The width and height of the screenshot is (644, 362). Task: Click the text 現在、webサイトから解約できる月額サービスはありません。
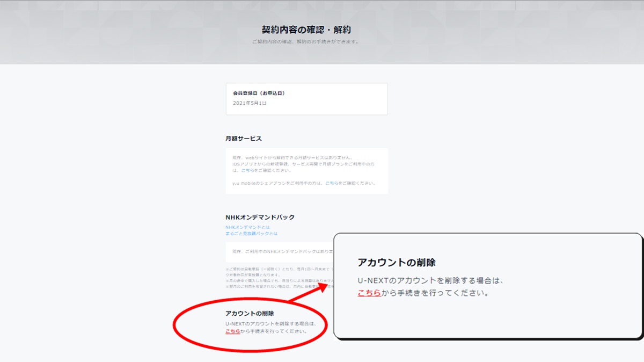(294, 157)
